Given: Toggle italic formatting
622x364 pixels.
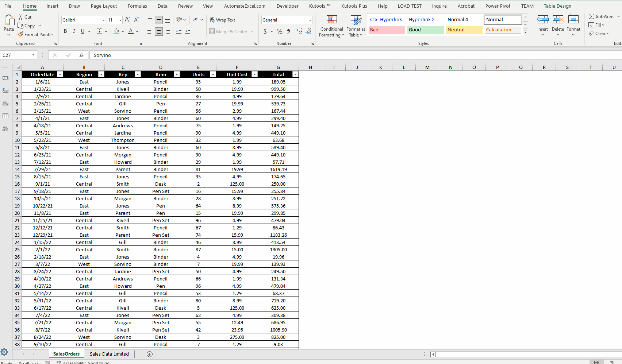Looking at the screenshot, I should pyautogui.click(x=74, y=31).
